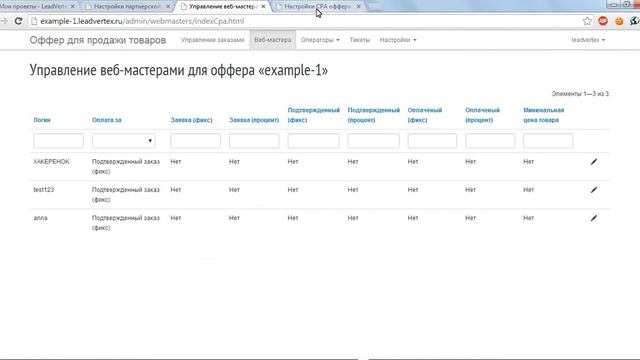Close the Мои проекты tab

(x=73, y=7)
